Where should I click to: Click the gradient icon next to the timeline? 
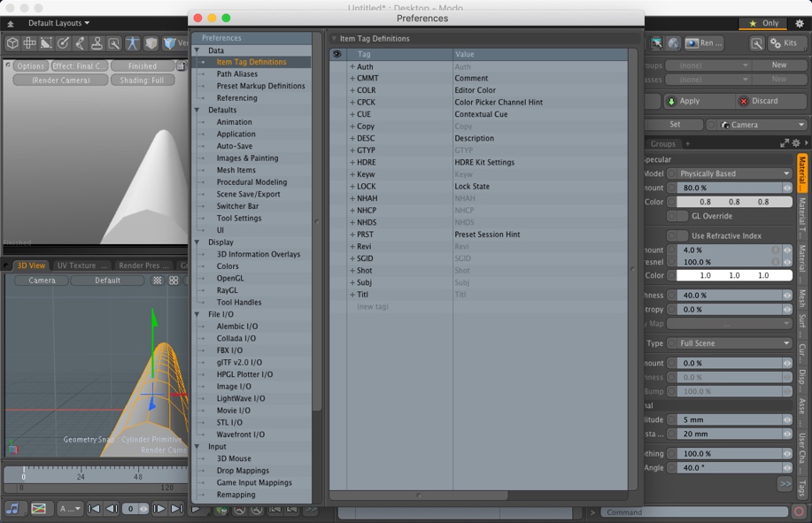point(38,508)
